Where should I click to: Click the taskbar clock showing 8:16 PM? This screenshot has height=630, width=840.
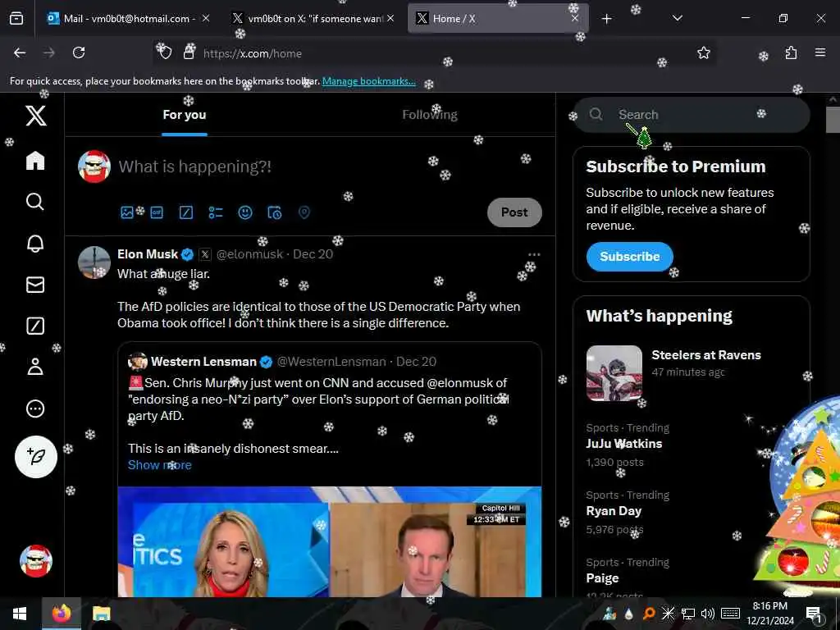[769, 614]
